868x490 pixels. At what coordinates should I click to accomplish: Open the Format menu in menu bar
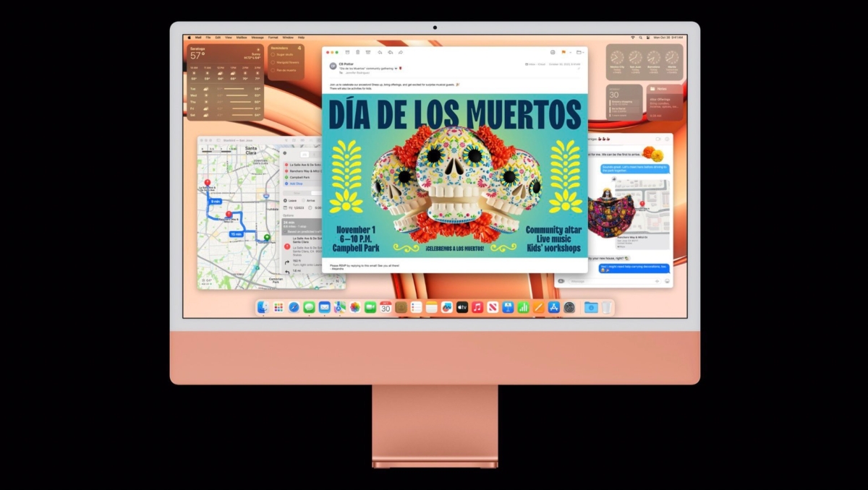(x=273, y=37)
